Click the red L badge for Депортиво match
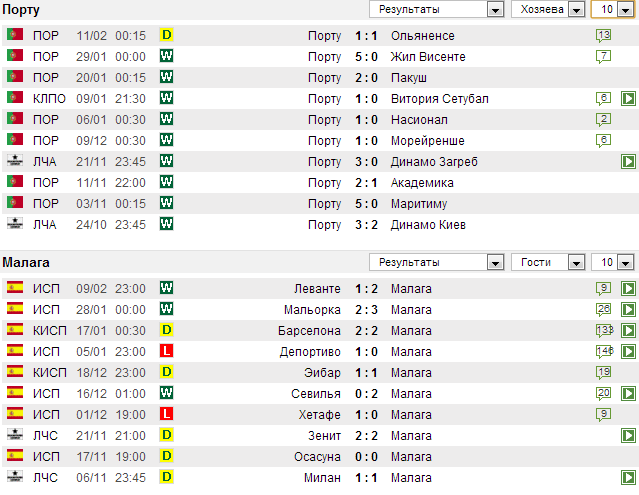Image resolution: width=639 pixels, height=495 pixels. point(167,351)
